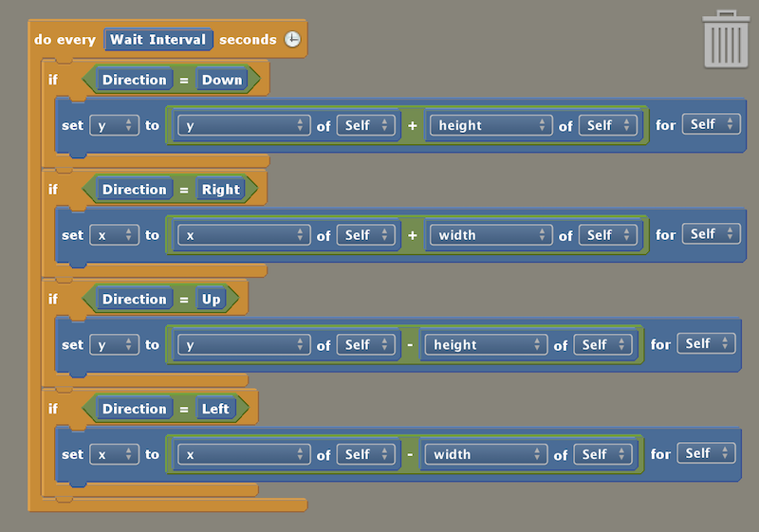This screenshot has height=532, width=759.
Task: Click the 'if' label of Direction Down block
Action: pyautogui.click(x=53, y=80)
